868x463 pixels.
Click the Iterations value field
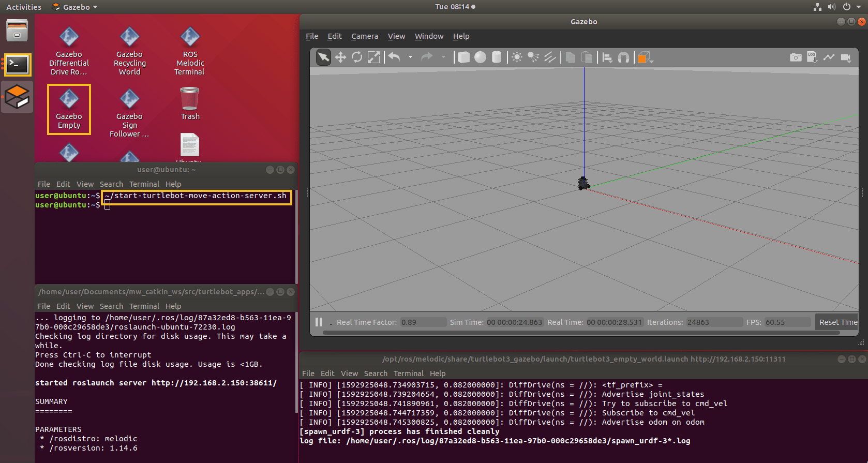(714, 322)
